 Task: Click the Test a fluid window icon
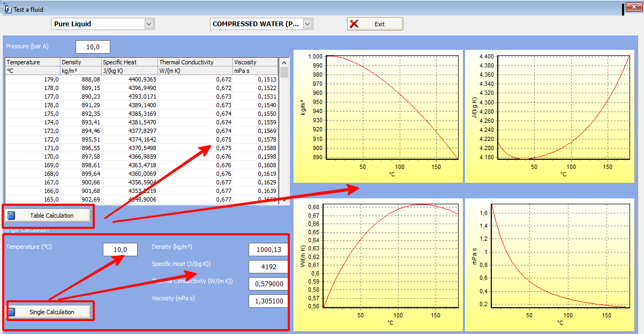point(8,9)
